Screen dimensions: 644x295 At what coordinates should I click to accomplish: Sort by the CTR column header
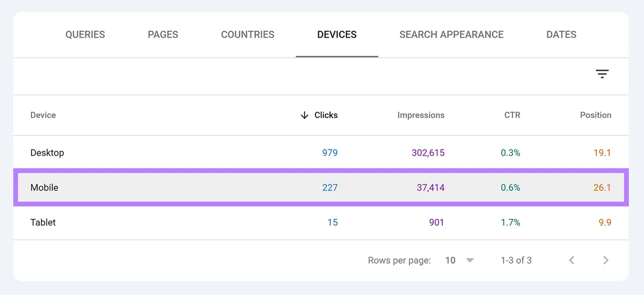tap(512, 115)
